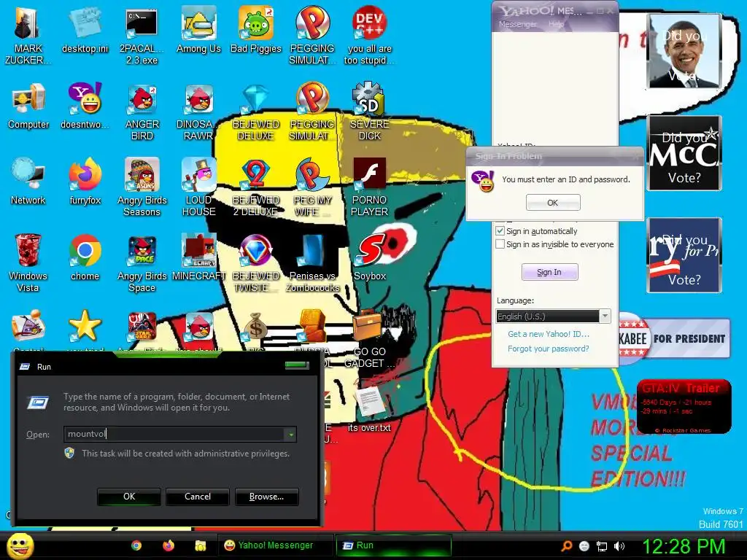Click the magnifier tray icon
747x560 pixels.
point(566,546)
